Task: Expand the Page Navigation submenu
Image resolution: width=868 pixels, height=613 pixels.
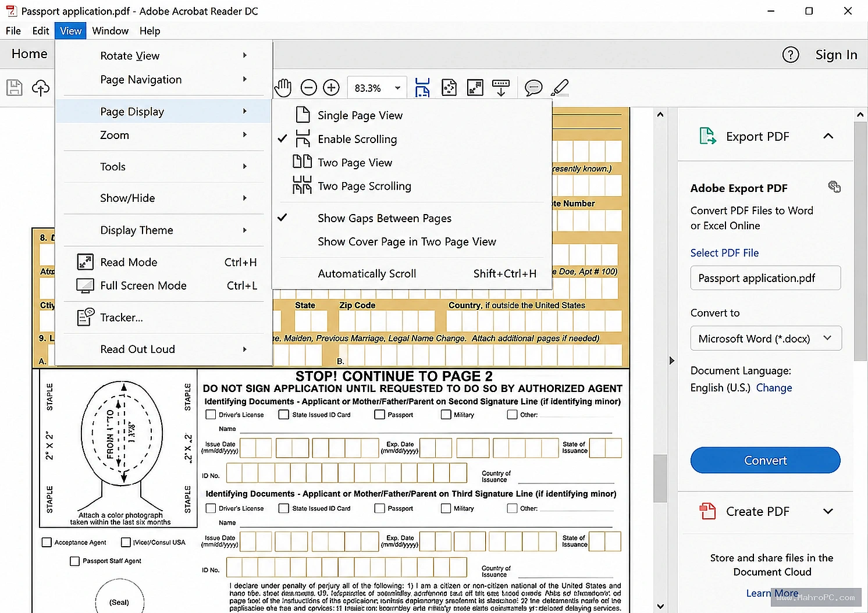Action: tap(164, 80)
